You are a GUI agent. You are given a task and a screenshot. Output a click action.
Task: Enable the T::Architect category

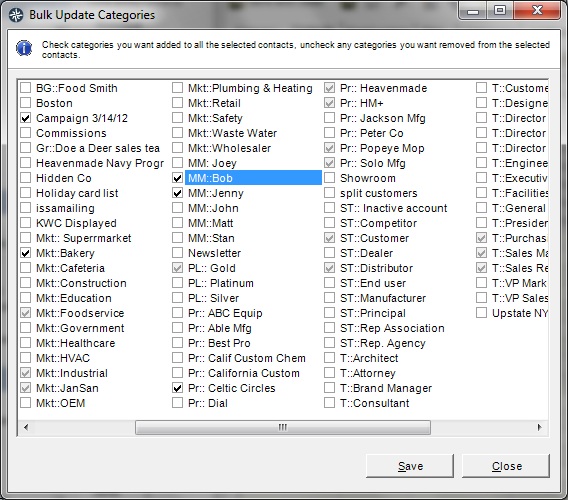coord(329,358)
